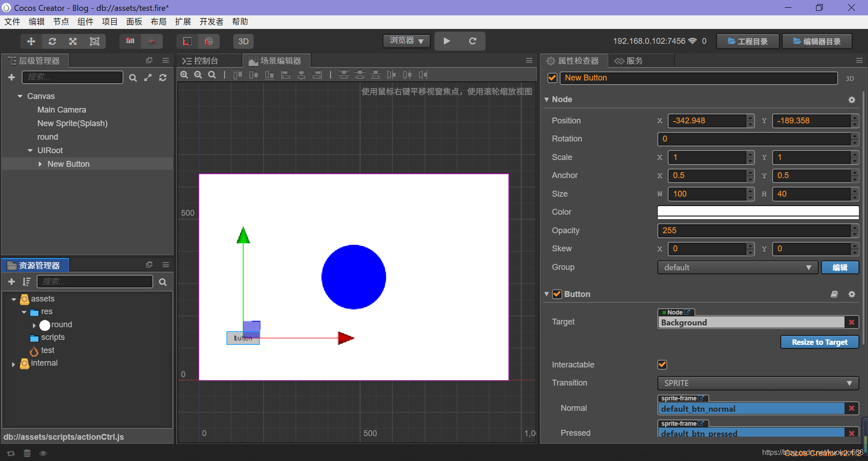This screenshot has width=868, height=461.
Task: Select the Rotate transform tool
Action: (x=52, y=41)
